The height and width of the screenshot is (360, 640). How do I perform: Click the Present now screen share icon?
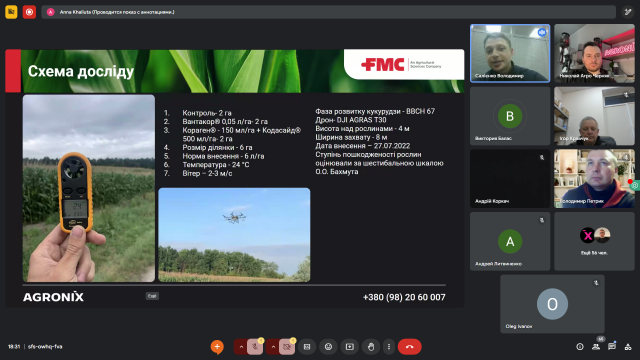(350, 347)
